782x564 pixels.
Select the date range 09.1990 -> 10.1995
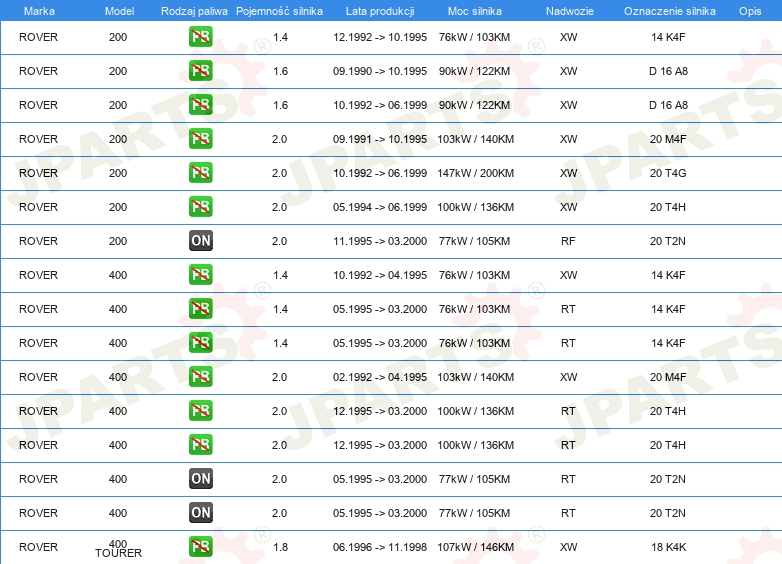tap(380, 71)
